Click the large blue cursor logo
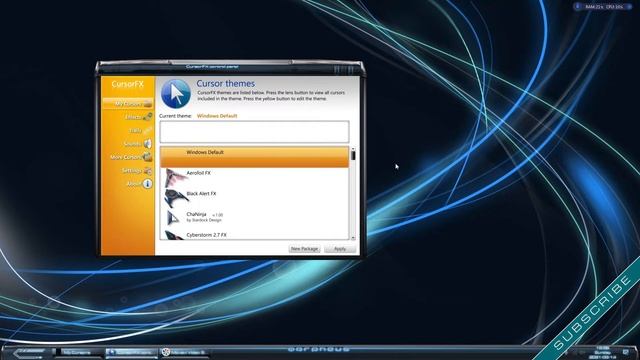 click(176, 94)
